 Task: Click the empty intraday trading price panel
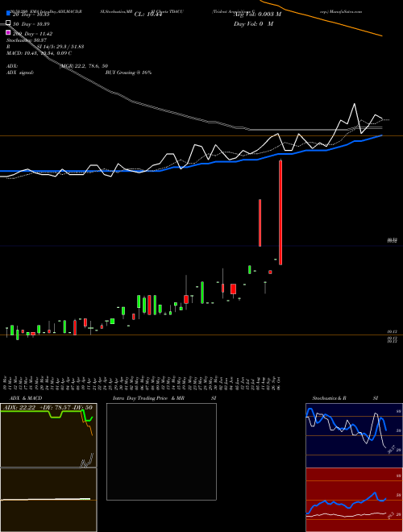point(161,451)
